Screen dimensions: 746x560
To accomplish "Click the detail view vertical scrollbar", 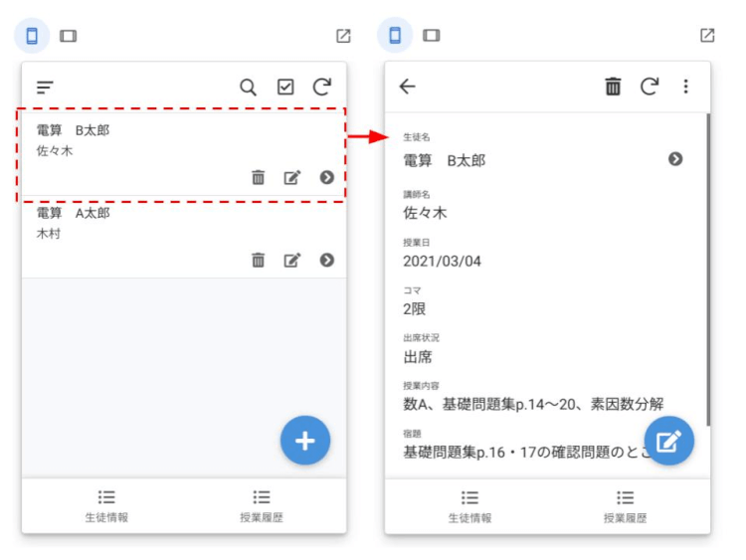I will coord(707,269).
